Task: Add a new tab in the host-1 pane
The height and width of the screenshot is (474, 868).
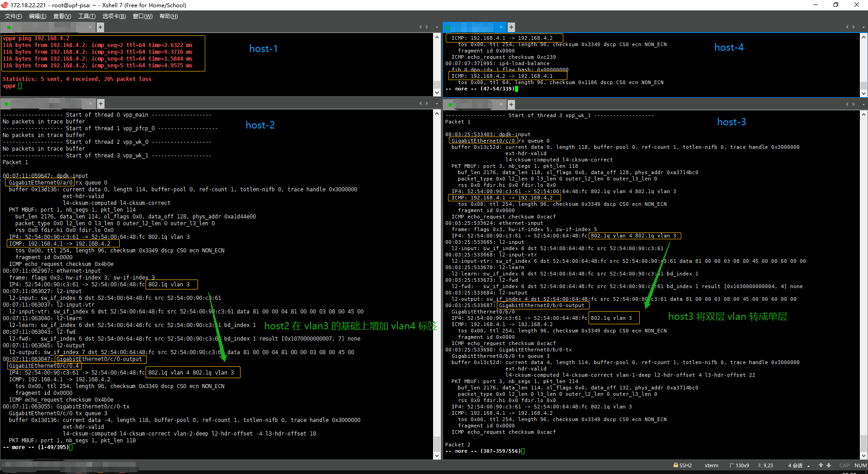Action: 100,27
